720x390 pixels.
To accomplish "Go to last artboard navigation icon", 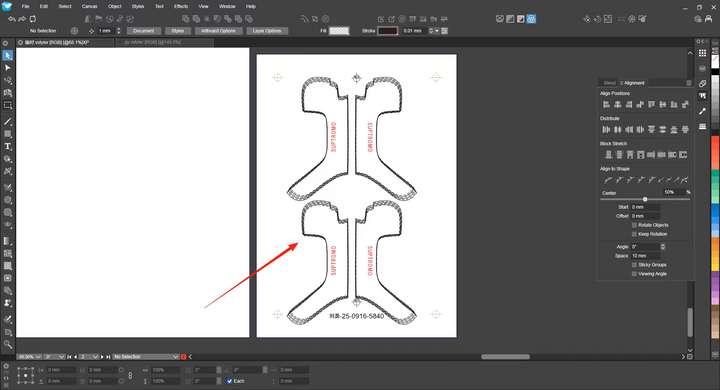I will pos(108,356).
